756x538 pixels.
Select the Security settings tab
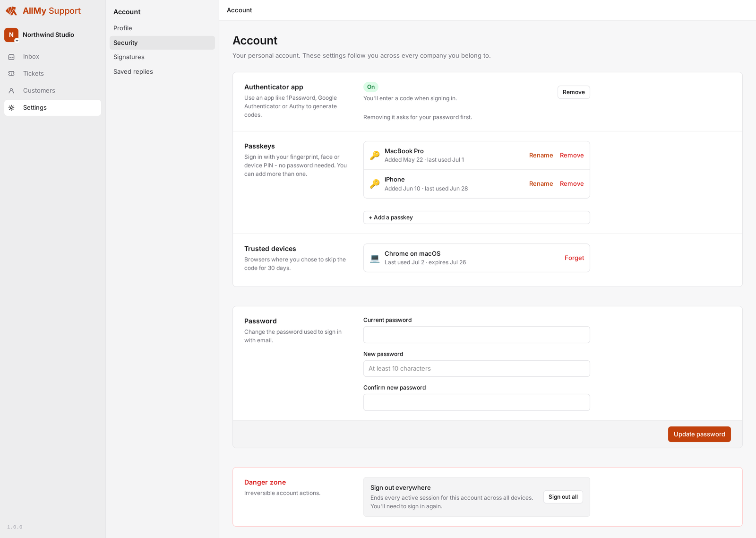point(162,43)
